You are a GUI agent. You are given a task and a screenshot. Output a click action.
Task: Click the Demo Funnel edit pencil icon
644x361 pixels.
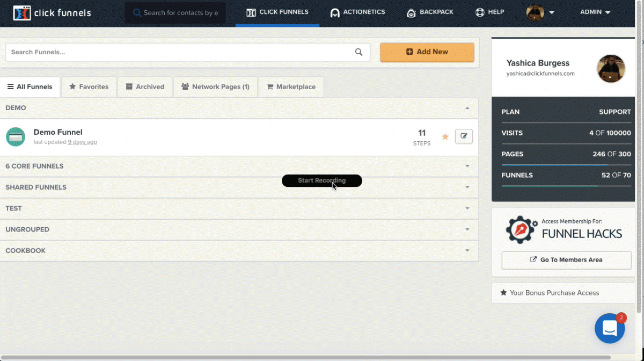click(x=464, y=136)
